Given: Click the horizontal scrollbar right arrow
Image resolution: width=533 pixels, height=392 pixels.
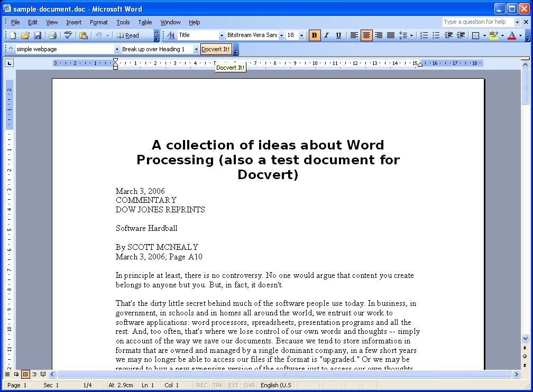Looking at the screenshot, I should pyautogui.click(x=516, y=375).
